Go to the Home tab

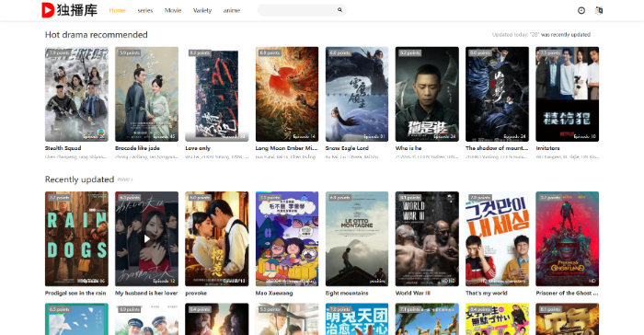[x=118, y=10]
